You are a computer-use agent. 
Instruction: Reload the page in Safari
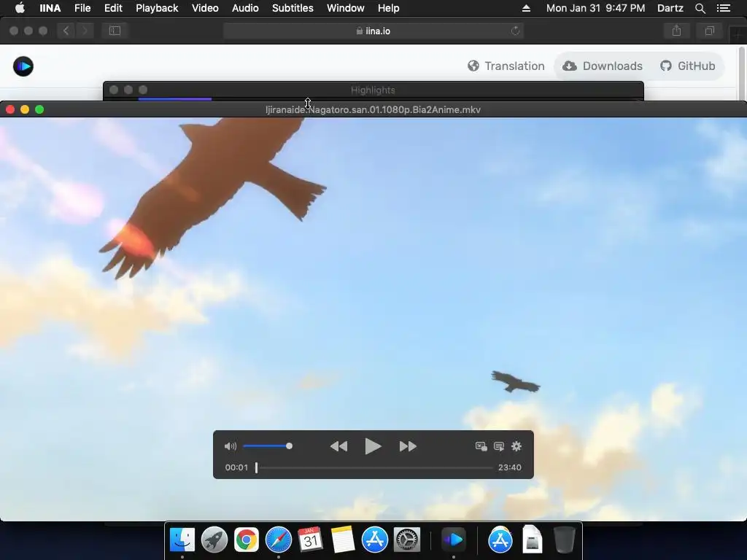pyautogui.click(x=515, y=31)
